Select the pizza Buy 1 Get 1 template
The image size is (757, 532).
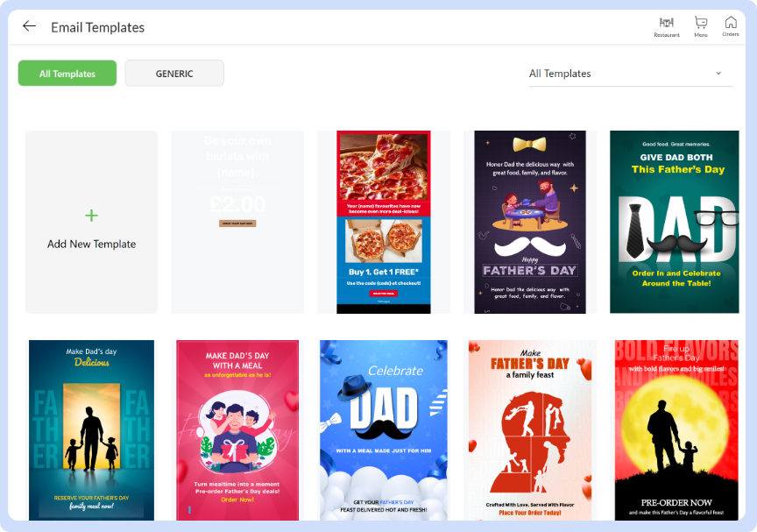384,222
